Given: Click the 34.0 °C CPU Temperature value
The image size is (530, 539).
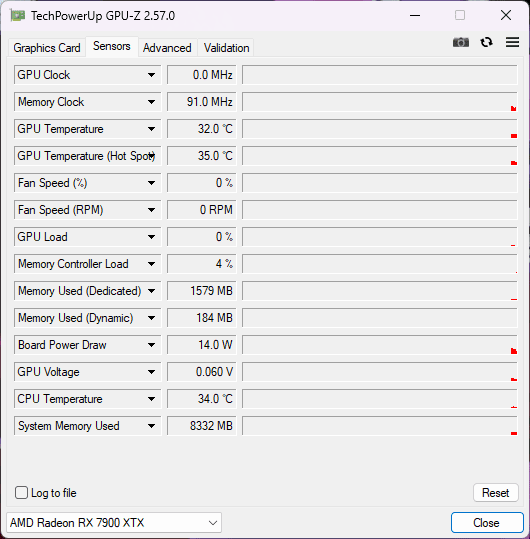Looking at the screenshot, I should (202, 399).
